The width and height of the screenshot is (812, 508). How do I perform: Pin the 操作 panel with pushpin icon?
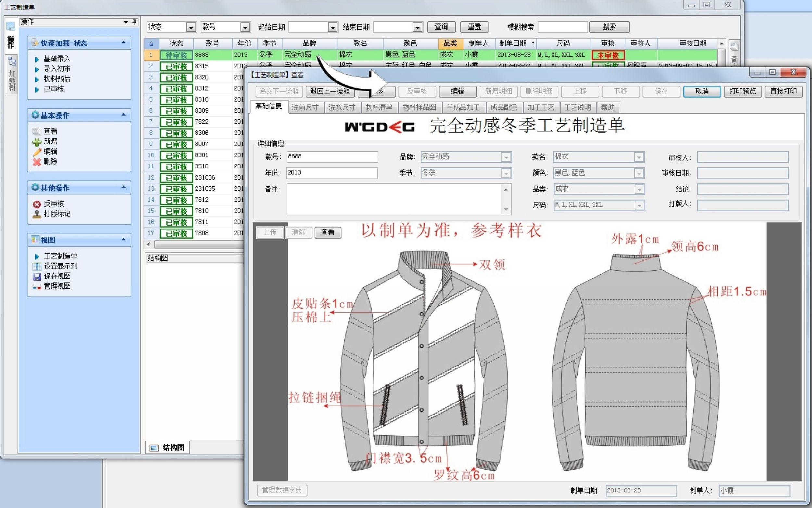(134, 22)
